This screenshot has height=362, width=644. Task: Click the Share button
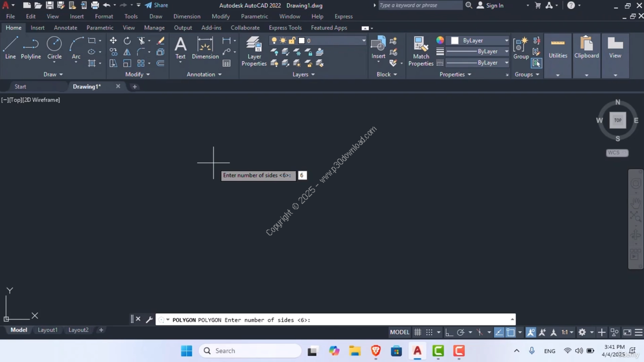156,5
